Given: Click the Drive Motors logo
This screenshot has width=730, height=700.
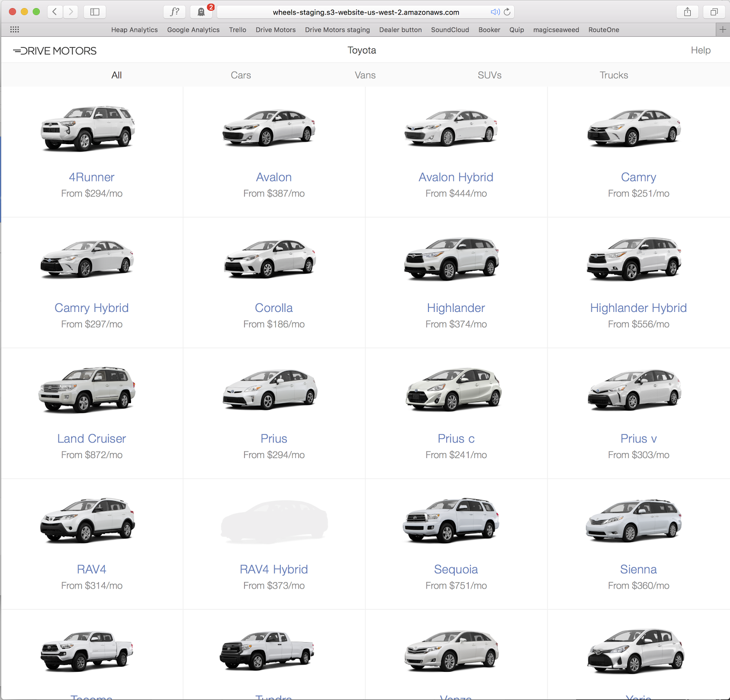Looking at the screenshot, I should (x=55, y=50).
